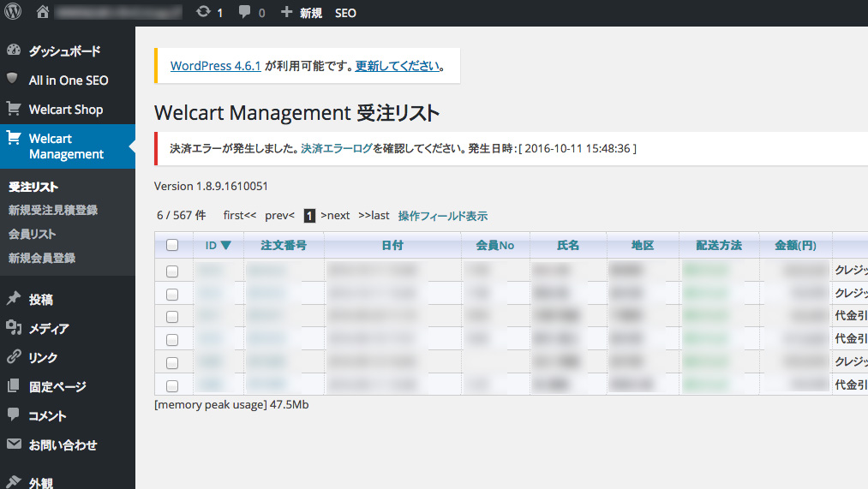Check the third order row checkbox

click(172, 317)
